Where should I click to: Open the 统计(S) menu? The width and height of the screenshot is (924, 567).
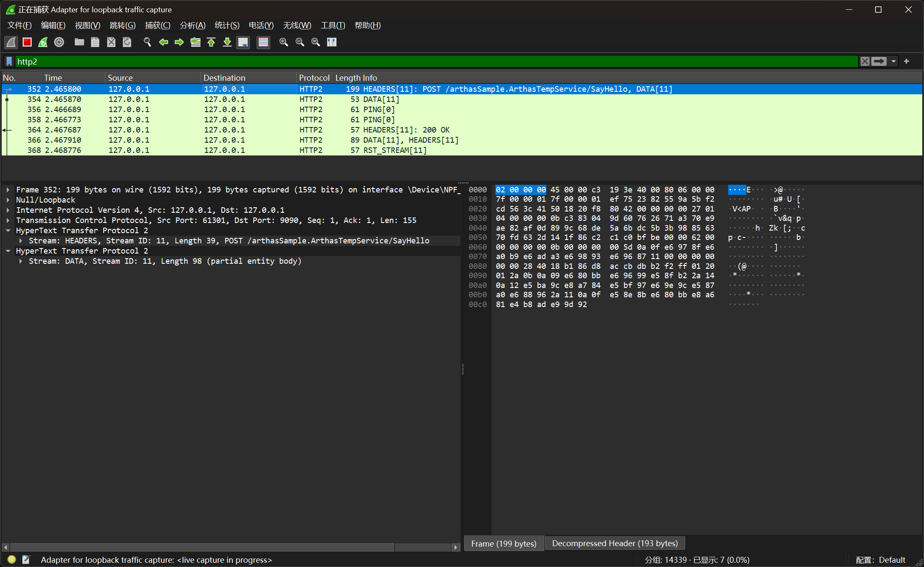(x=227, y=25)
